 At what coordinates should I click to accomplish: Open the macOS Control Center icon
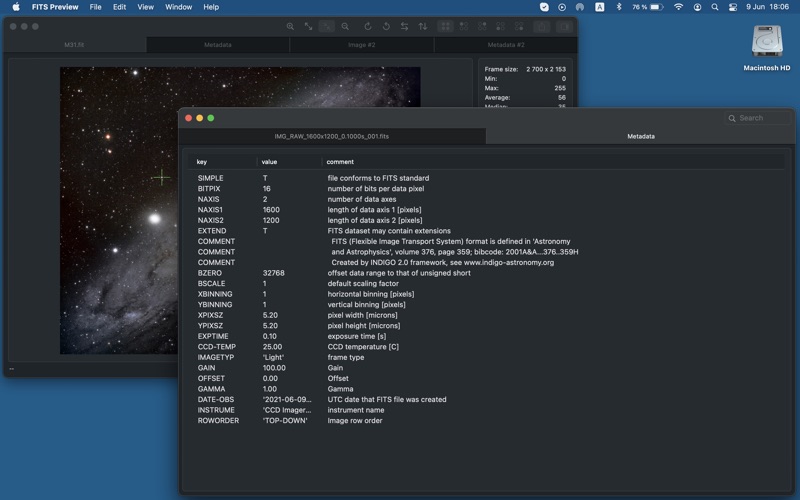point(733,7)
